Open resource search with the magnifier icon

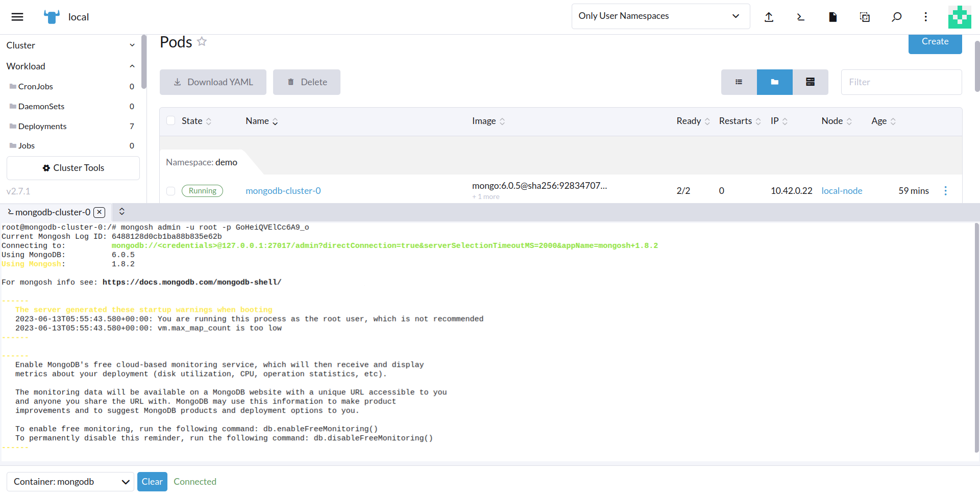point(896,16)
